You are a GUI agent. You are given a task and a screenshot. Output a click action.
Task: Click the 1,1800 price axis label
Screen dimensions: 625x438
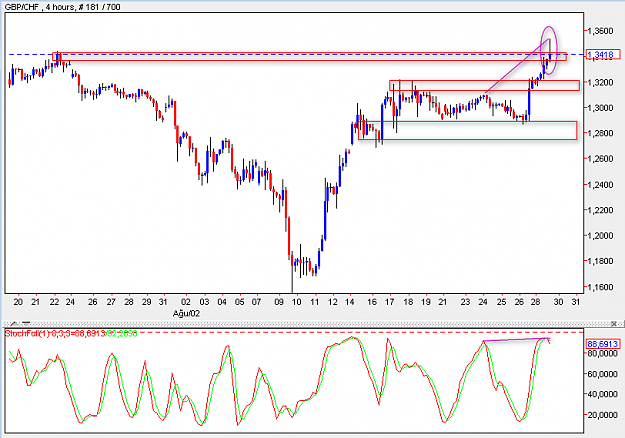601,261
